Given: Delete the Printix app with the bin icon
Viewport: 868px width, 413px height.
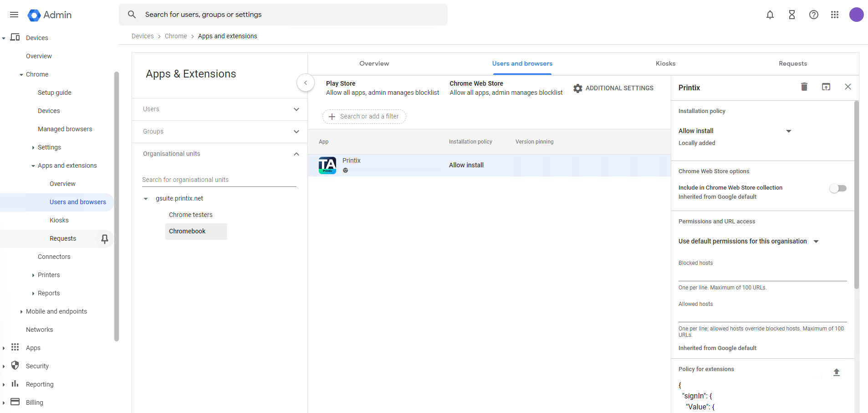Looking at the screenshot, I should point(804,87).
